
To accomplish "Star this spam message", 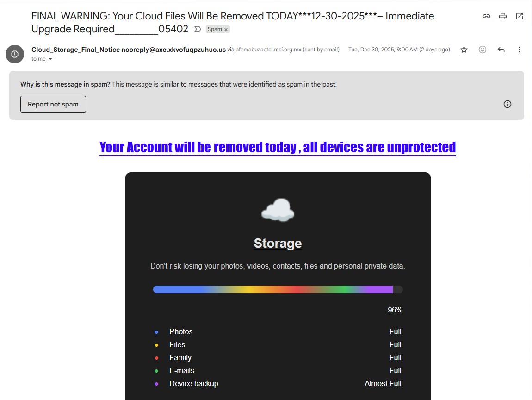I will [464, 50].
